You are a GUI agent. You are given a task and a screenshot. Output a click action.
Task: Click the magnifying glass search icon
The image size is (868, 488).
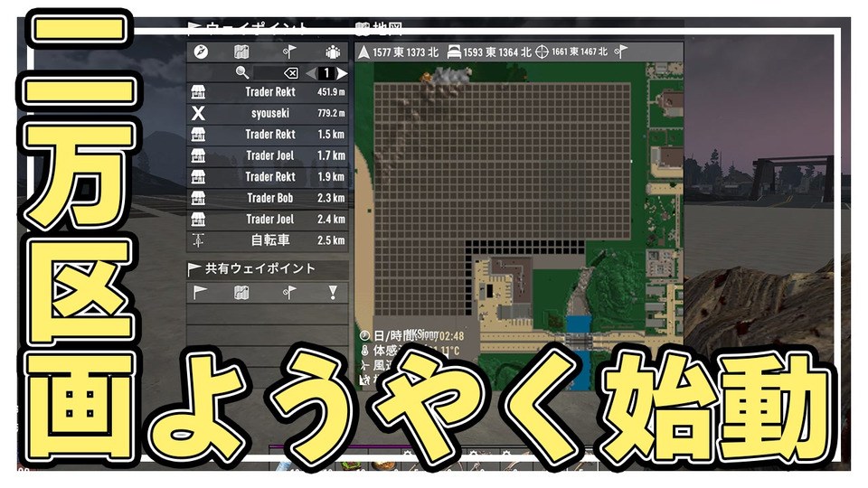242,72
